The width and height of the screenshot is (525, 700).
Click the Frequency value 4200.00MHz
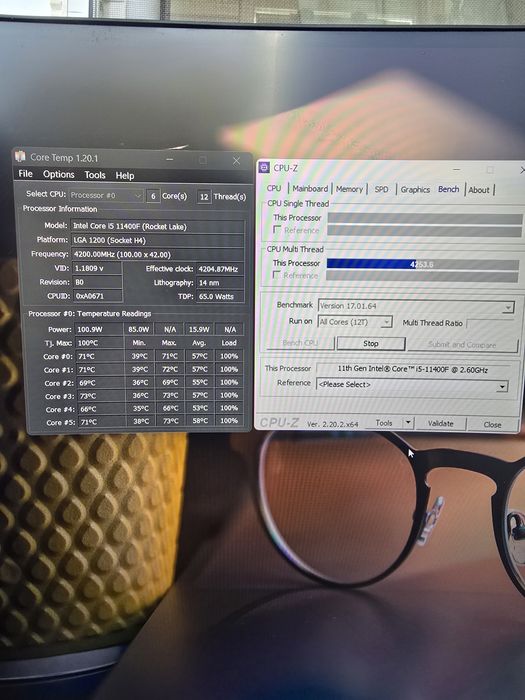click(x=158, y=254)
